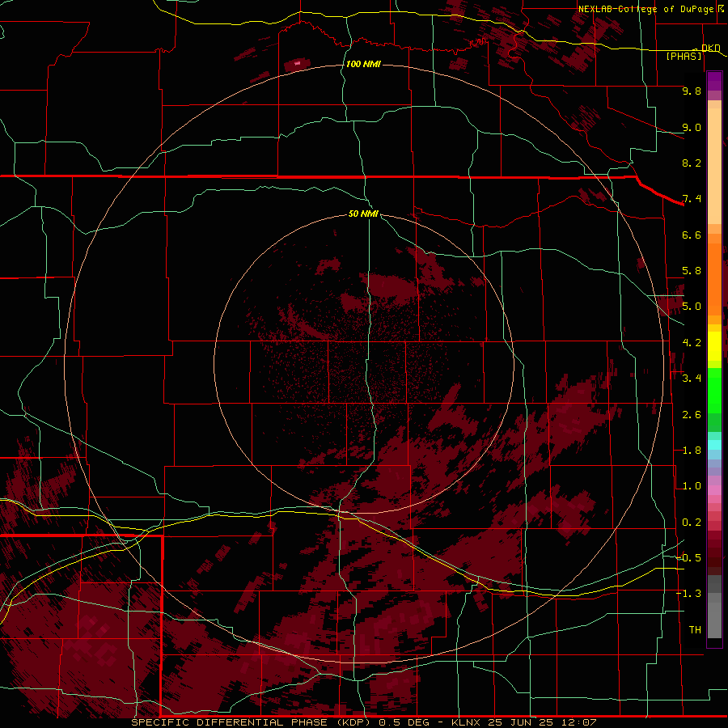Screen dimensions: 728x728
Task: Click the KLNX radar station identifier
Action: point(467,722)
